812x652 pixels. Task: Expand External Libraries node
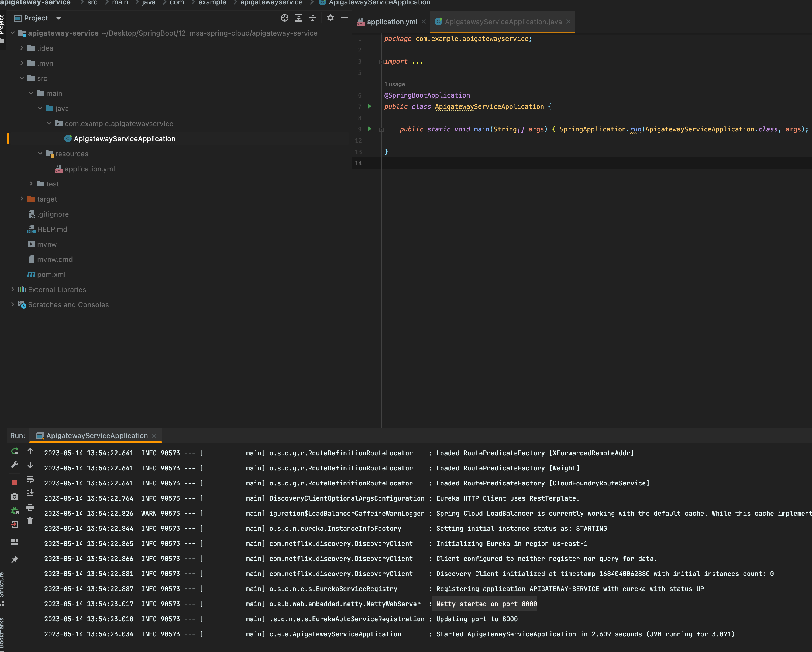click(x=13, y=289)
